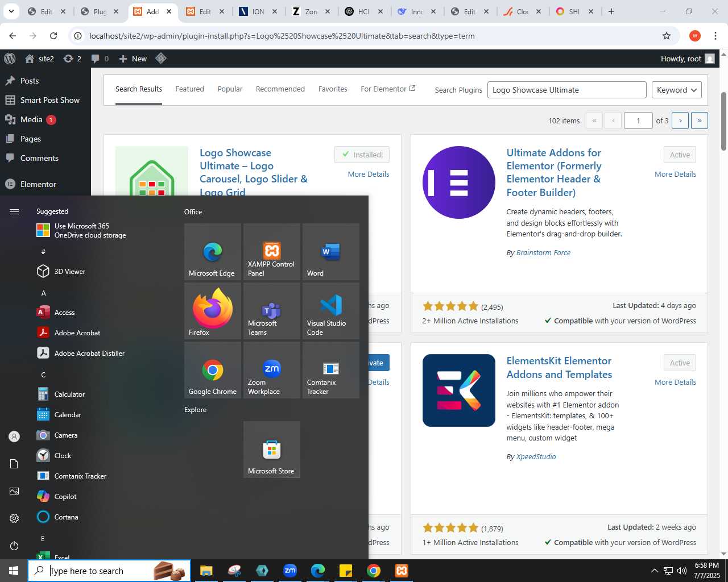728x582 pixels.
Task: Open 3D Viewer from app list
Action: pyautogui.click(x=102, y=272)
